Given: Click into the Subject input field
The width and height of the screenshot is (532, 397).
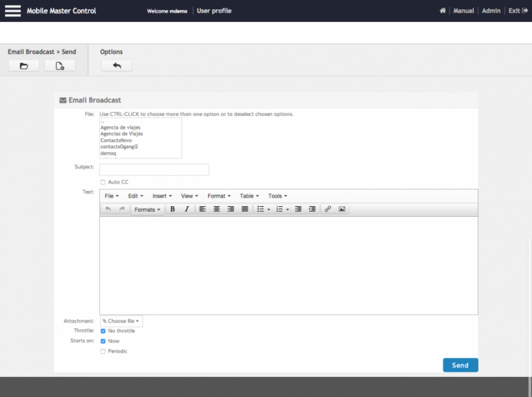Looking at the screenshot, I should [x=154, y=170].
